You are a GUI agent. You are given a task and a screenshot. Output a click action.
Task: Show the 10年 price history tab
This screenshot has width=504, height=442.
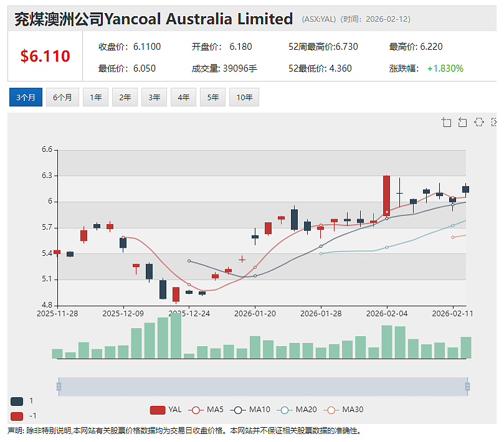click(x=244, y=97)
